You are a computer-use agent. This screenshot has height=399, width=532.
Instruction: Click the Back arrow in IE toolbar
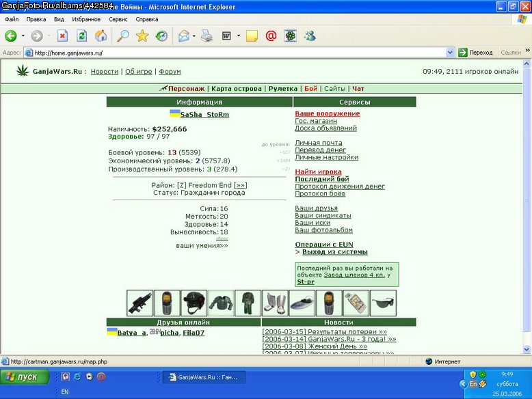[11, 36]
